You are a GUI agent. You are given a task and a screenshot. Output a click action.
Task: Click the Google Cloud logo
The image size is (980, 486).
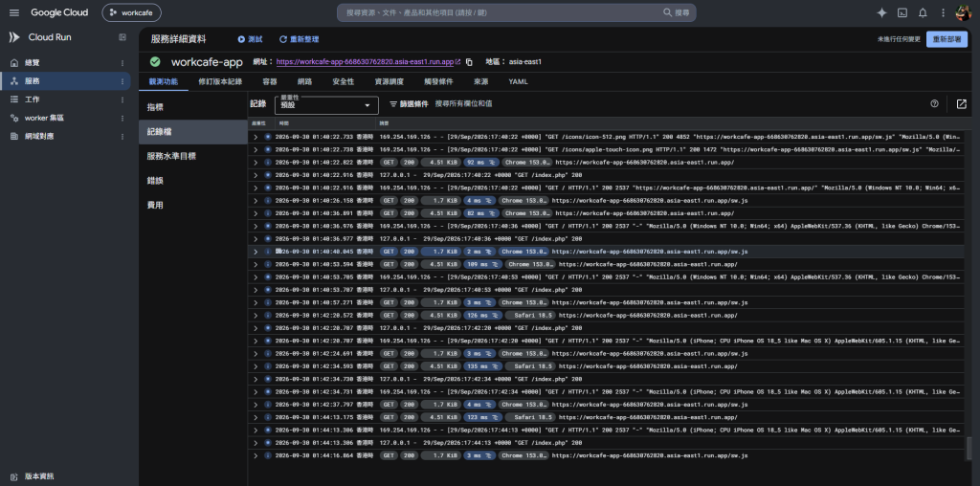[59, 12]
